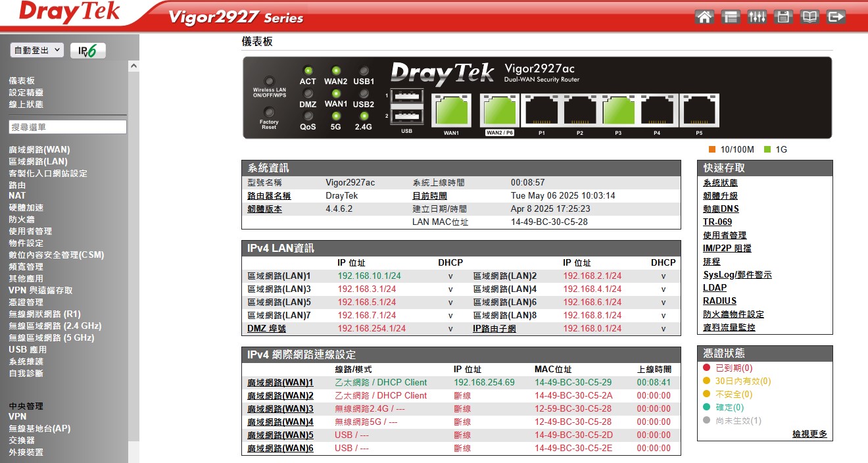Click the 檢視更多 link under 憑證狀態
Screen dimensions: 868x463
pos(809,434)
